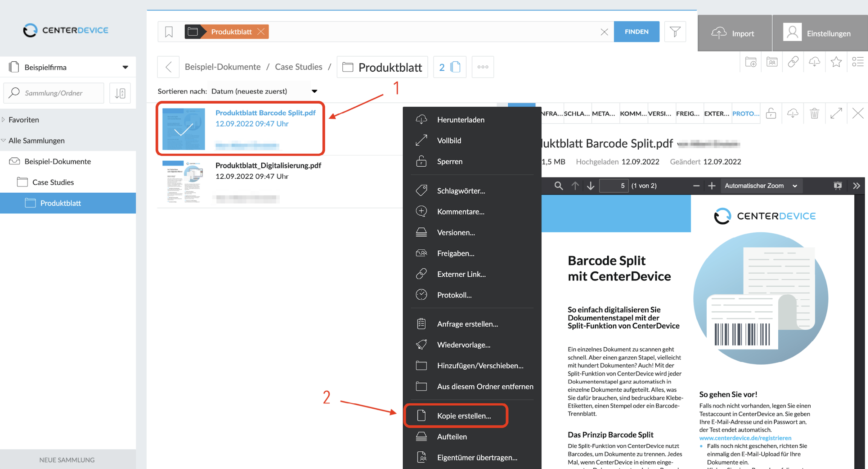Click the bookmark icon in search bar
868x469 pixels.
click(x=169, y=32)
